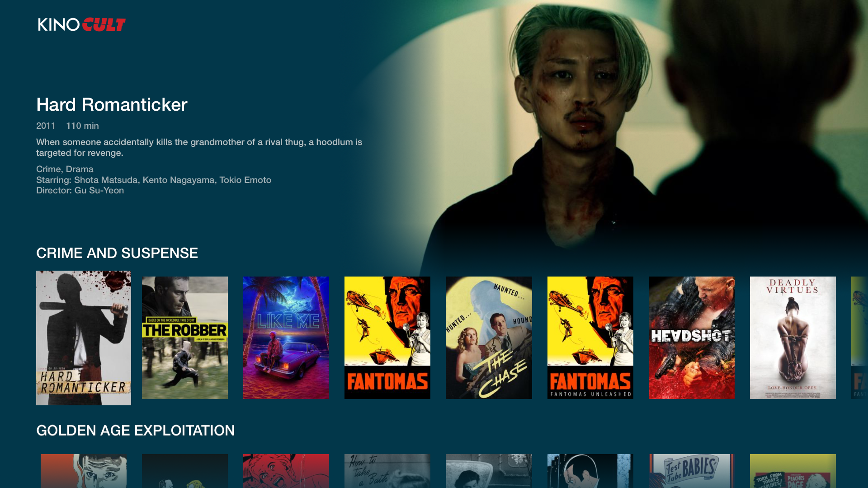
Task: Select the first Golden Age Exploitation poster
Action: tap(84, 471)
